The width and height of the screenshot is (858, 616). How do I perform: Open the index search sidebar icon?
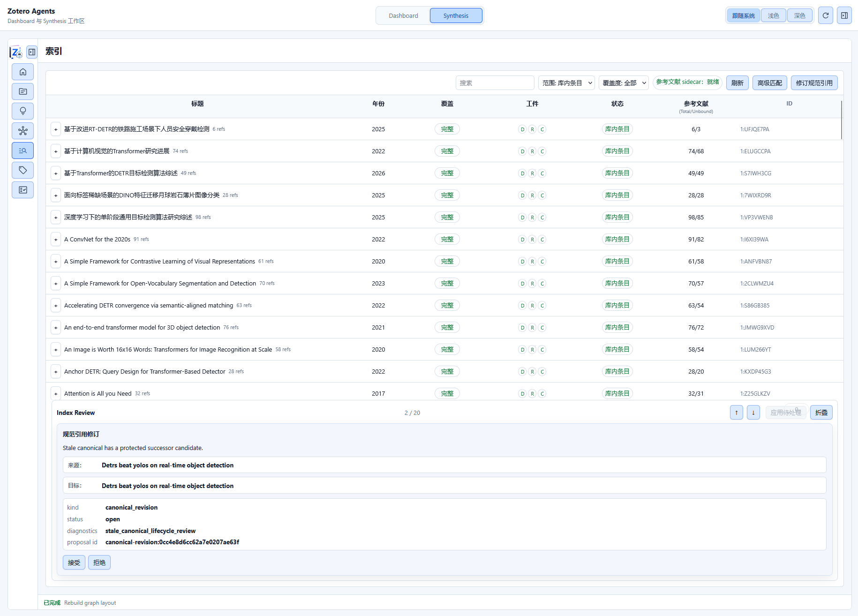click(x=23, y=150)
